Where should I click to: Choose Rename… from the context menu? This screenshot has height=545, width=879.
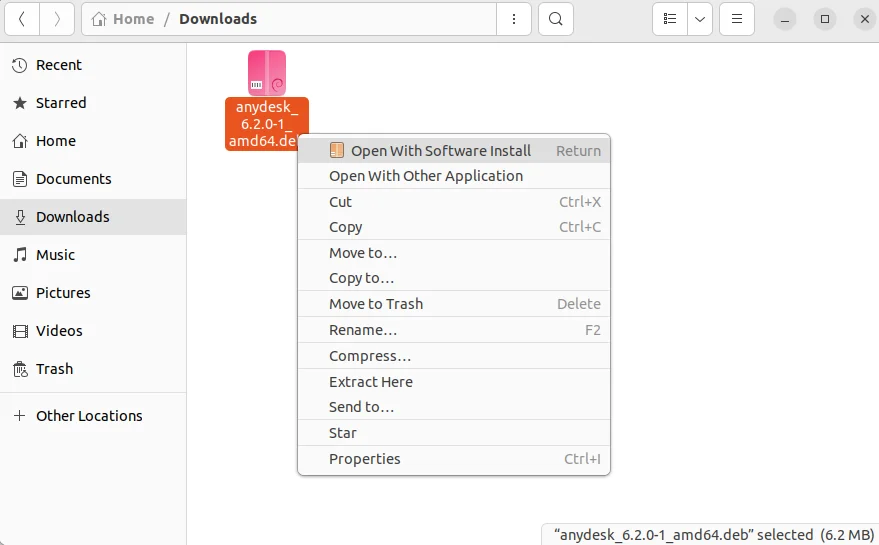click(454, 330)
